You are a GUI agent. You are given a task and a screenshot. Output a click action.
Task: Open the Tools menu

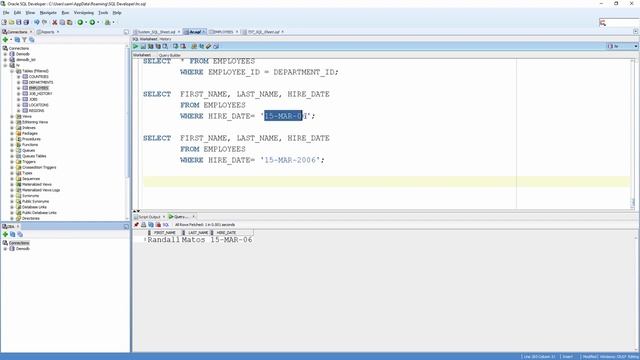[103, 13]
